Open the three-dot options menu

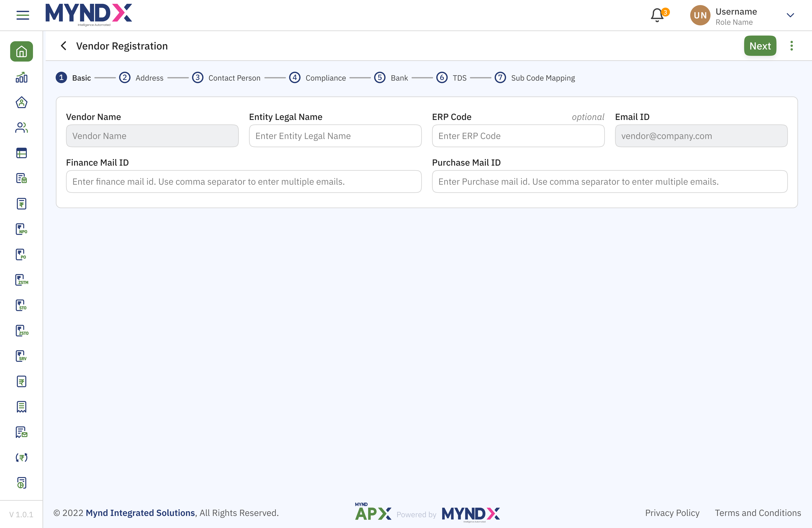(x=792, y=45)
